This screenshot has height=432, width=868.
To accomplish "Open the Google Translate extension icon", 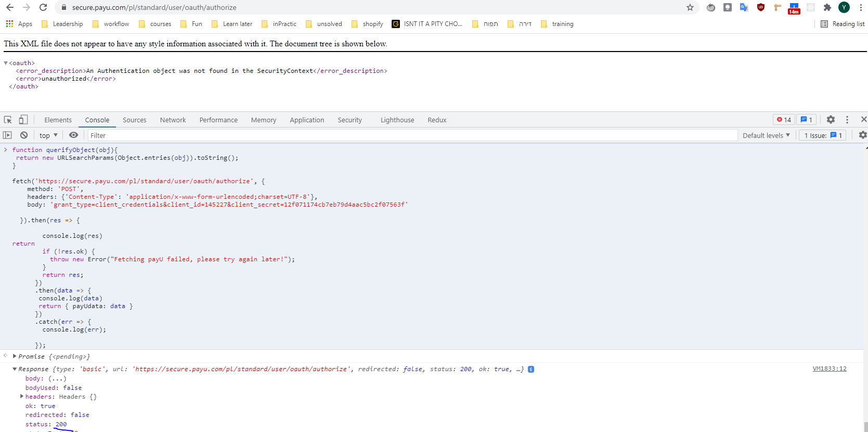I will click(x=744, y=7).
